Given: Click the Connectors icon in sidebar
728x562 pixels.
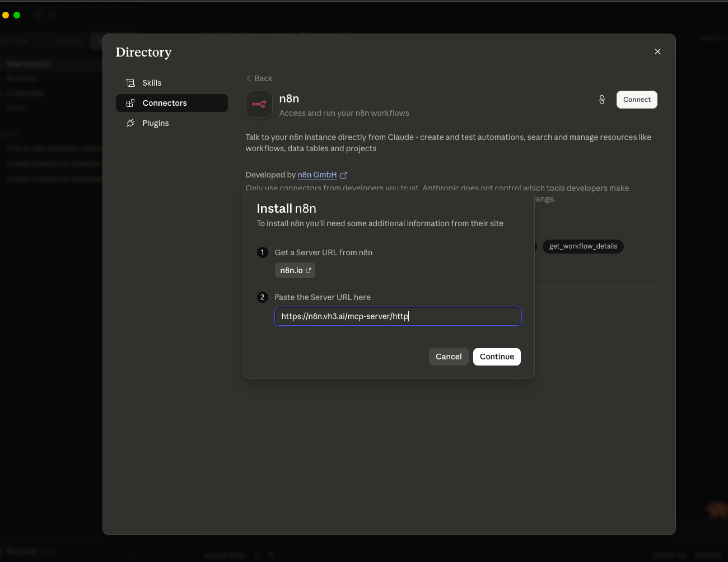Looking at the screenshot, I should [130, 103].
